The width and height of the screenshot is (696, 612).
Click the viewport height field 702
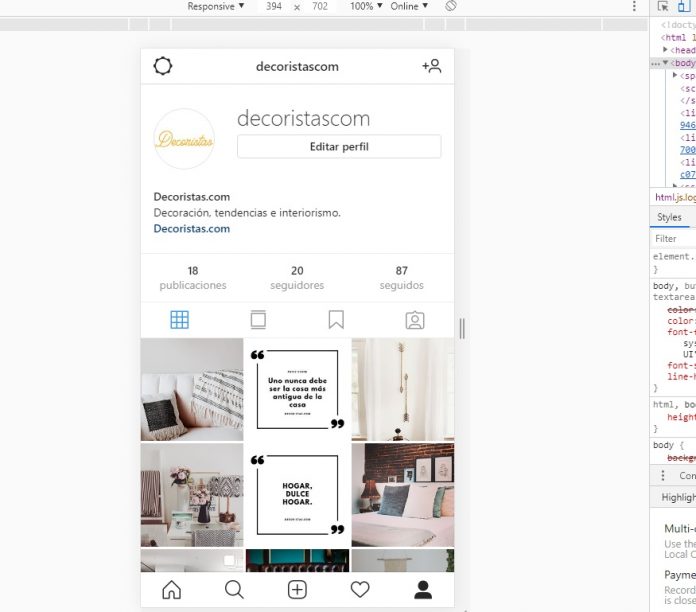coord(320,6)
